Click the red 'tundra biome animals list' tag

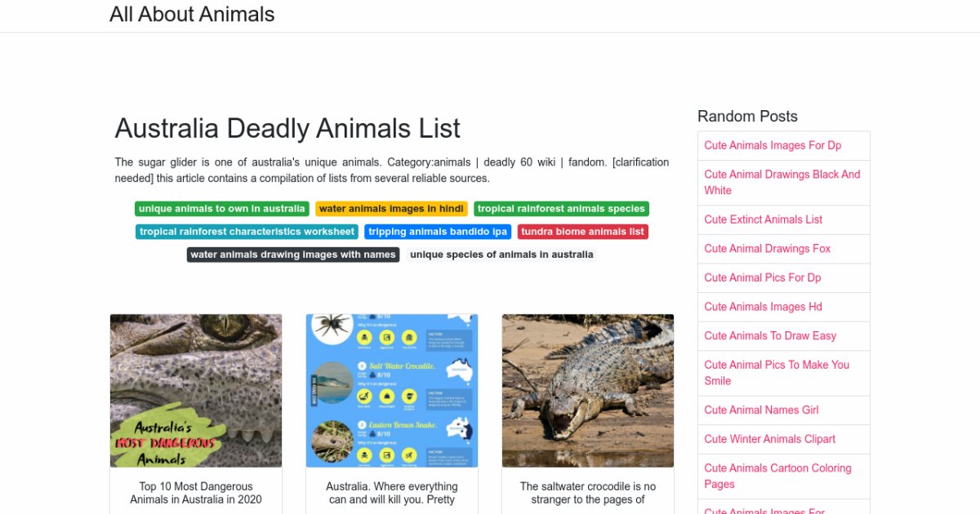coord(583,232)
